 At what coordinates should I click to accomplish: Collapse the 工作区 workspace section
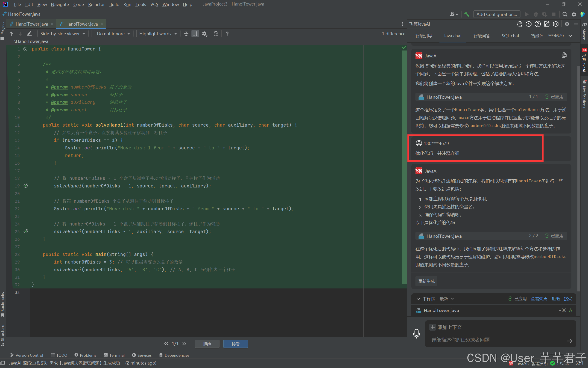click(418, 299)
